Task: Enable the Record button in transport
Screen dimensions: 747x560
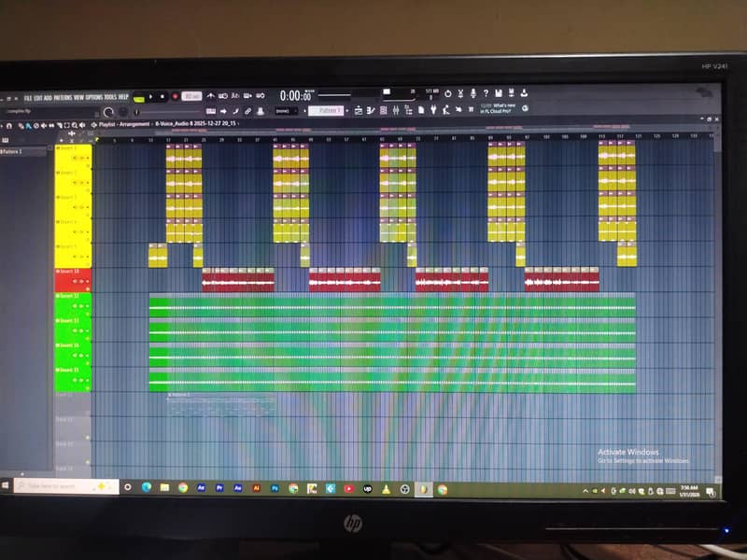Action: [175, 95]
